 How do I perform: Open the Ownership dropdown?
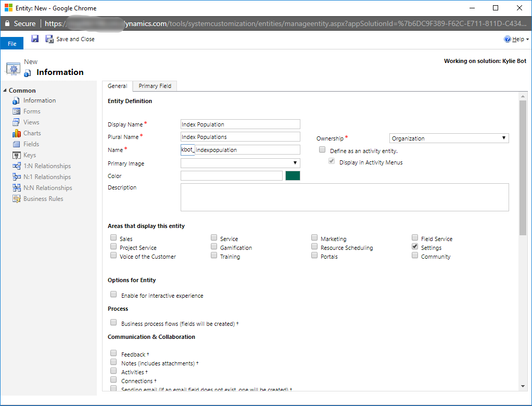449,138
